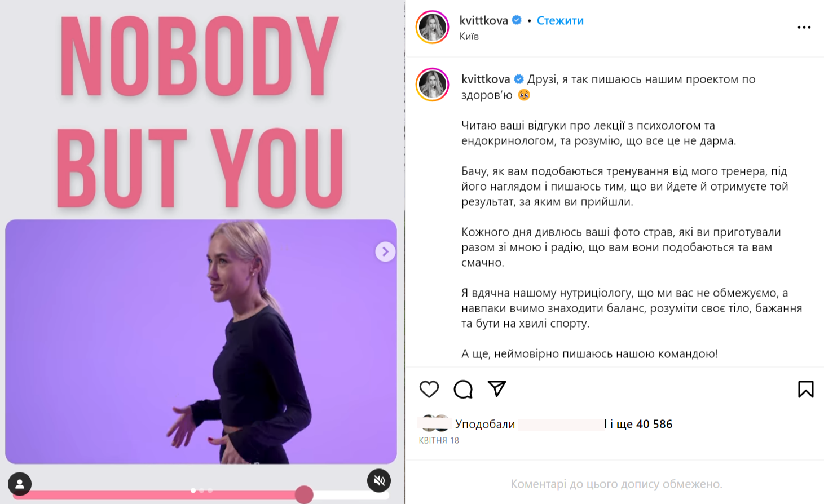Open the kvittkova avatar beside the caption
This screenshot has width=824, height=504.
tap(433, 85)
